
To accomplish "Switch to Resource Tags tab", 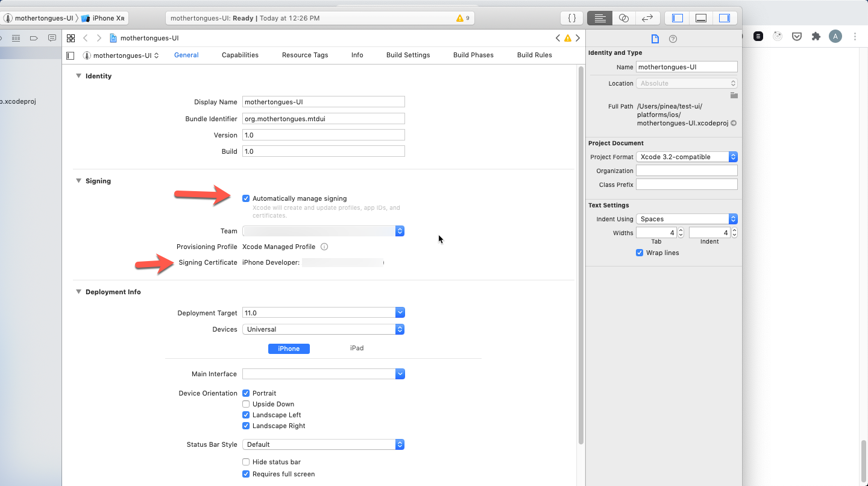I will coord(305,55).
